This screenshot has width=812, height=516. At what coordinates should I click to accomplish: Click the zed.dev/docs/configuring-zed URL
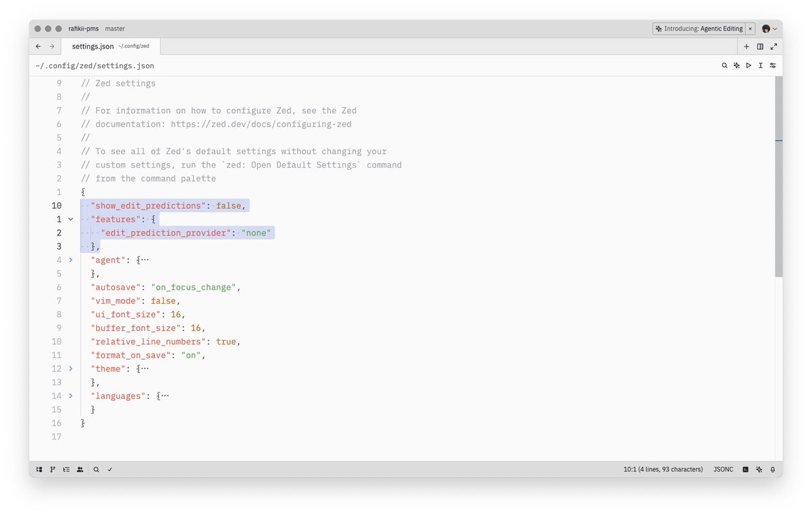click(x=261, y=124)
